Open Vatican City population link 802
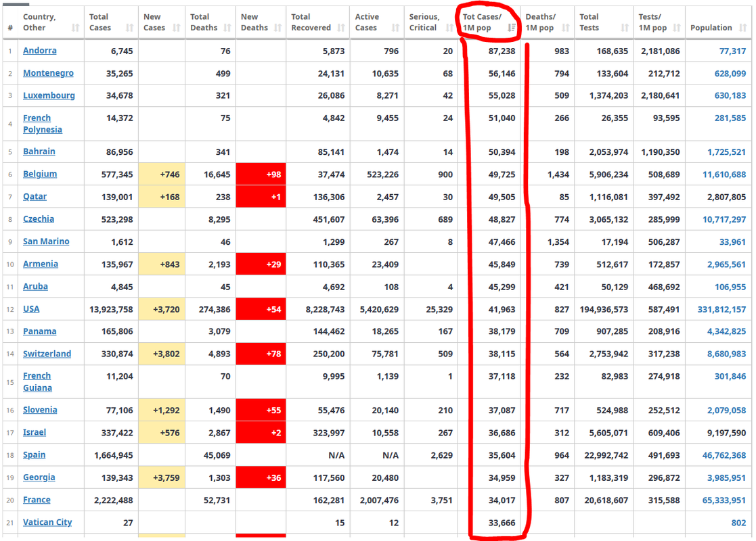 pyautogui.click(x=738, y=523)
